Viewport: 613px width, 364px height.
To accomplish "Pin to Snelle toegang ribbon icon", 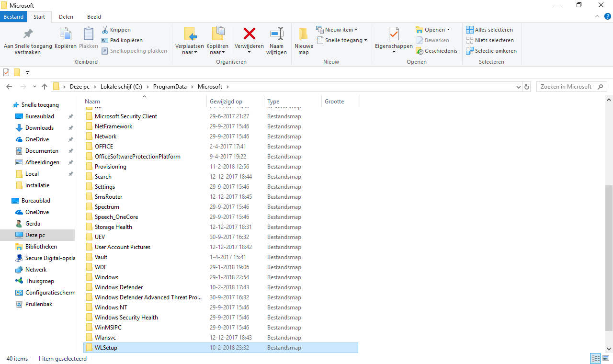I will tap(28, 34).
